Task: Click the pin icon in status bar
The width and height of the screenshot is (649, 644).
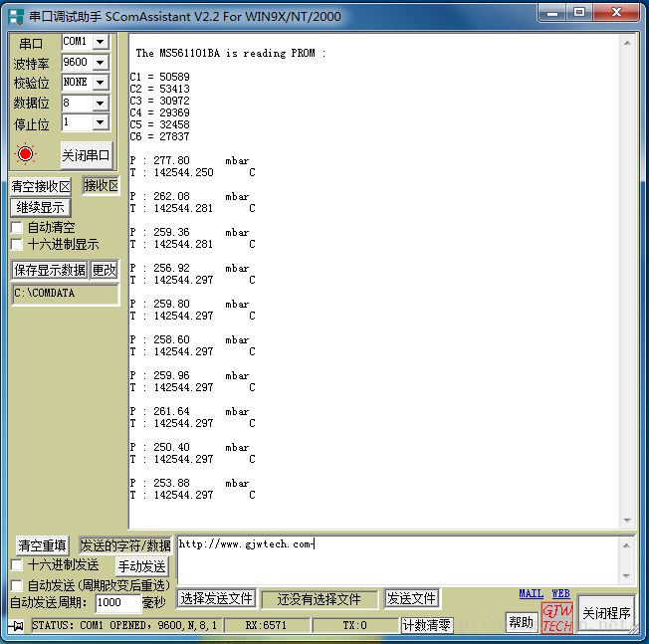Action: (x=17, y=625)
